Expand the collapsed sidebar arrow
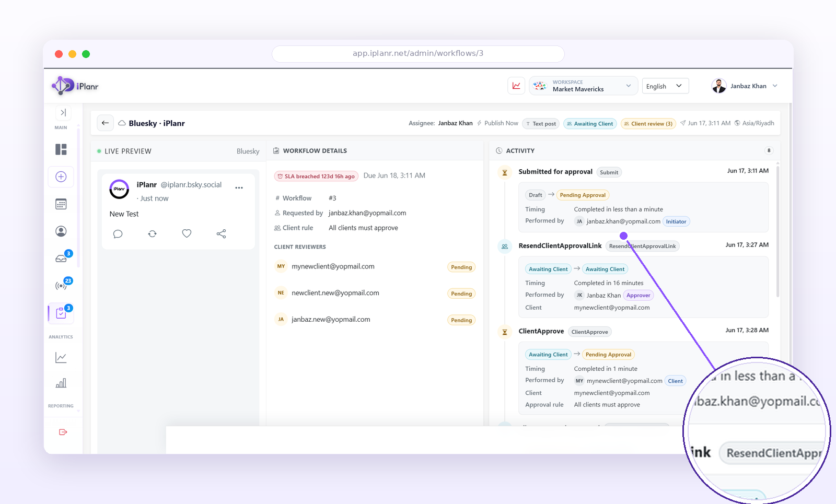This screenshot has height=504, width=836. point(63,112)
